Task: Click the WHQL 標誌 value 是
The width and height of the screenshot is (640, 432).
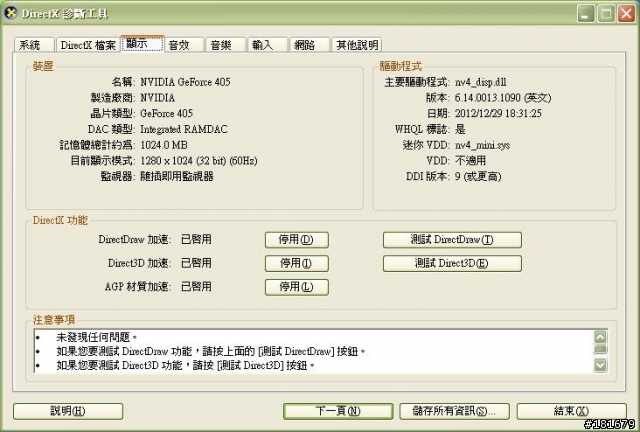Action: click(460, 129)
